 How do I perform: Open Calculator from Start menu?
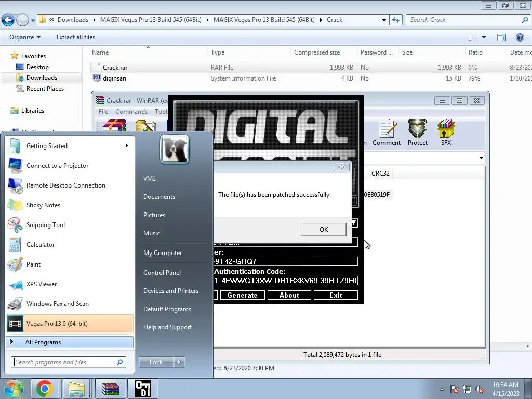coord(70,244)
